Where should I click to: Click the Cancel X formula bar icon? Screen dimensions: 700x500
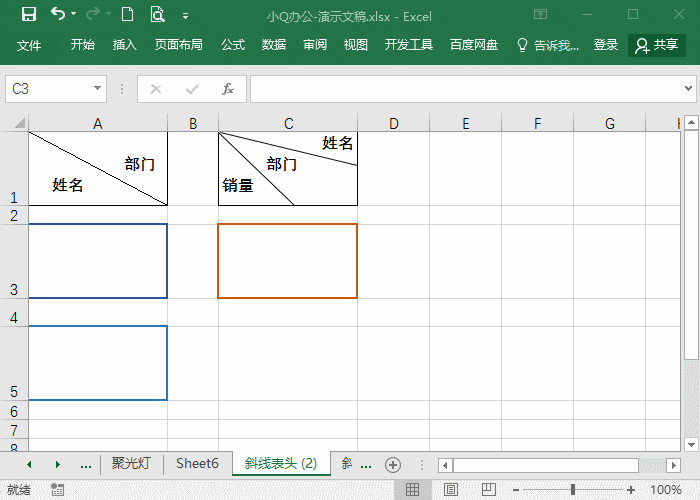pos(156,89)
